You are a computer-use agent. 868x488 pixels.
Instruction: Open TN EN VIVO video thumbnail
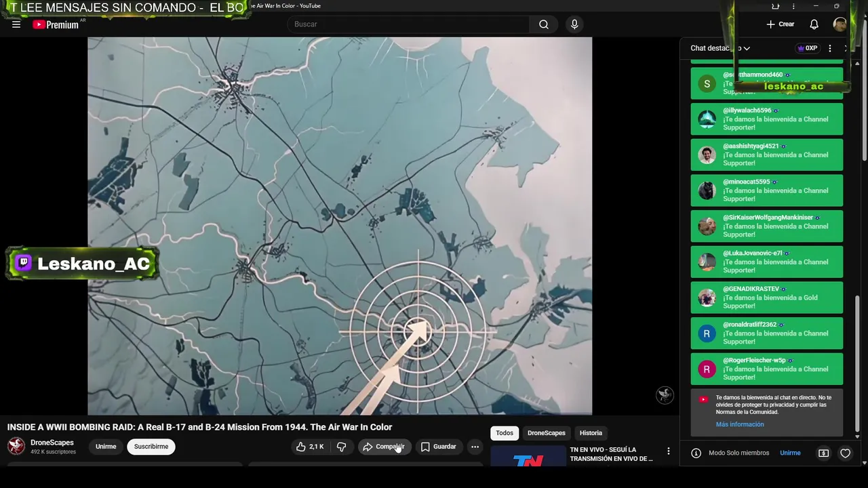click(528, 456)
